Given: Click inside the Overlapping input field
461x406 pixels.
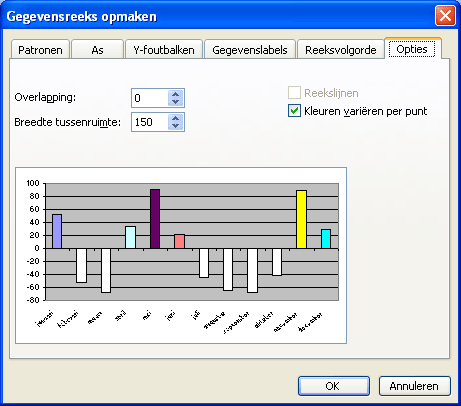Looking at the screenshot, I should 150,98.
